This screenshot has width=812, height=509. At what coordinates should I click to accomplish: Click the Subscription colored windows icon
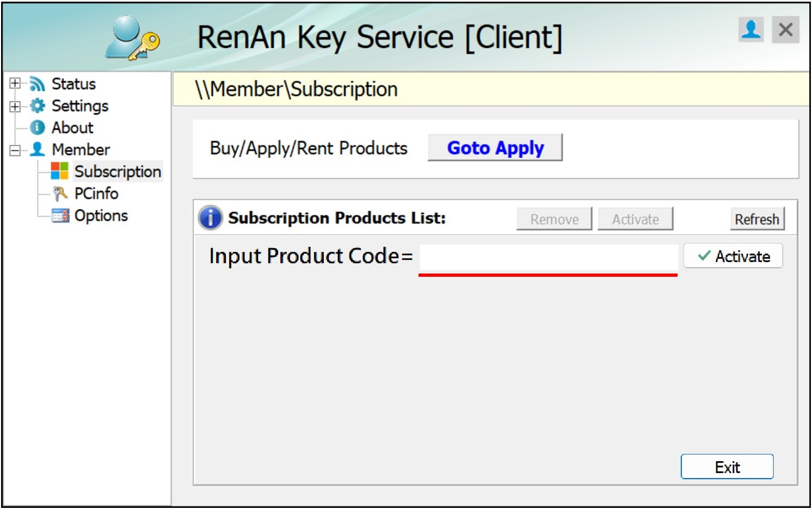pyautogui.click(x=59, y=171)
